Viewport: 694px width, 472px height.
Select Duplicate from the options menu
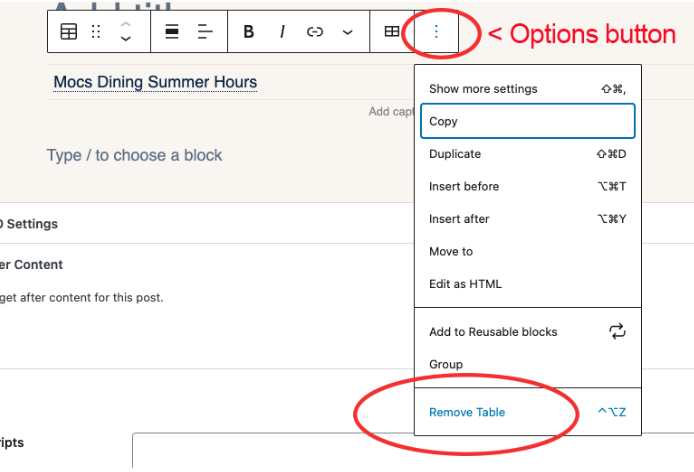[455, 154]
